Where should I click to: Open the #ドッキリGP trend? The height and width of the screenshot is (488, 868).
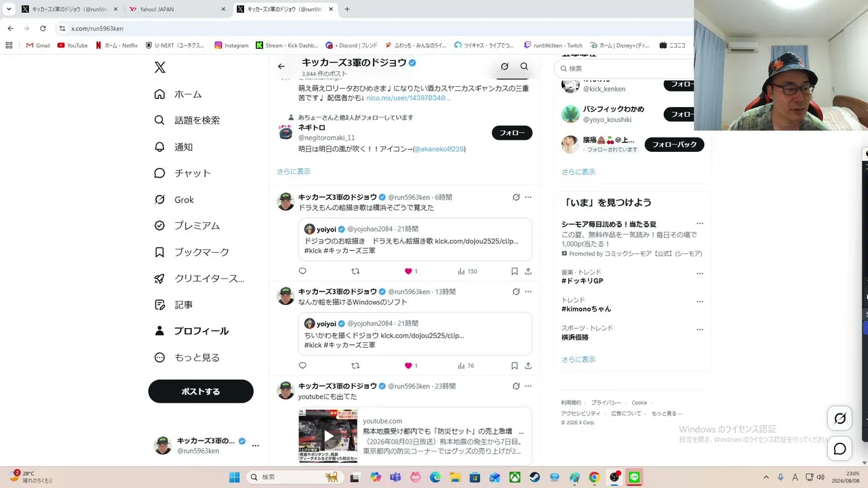click(583, 281)
